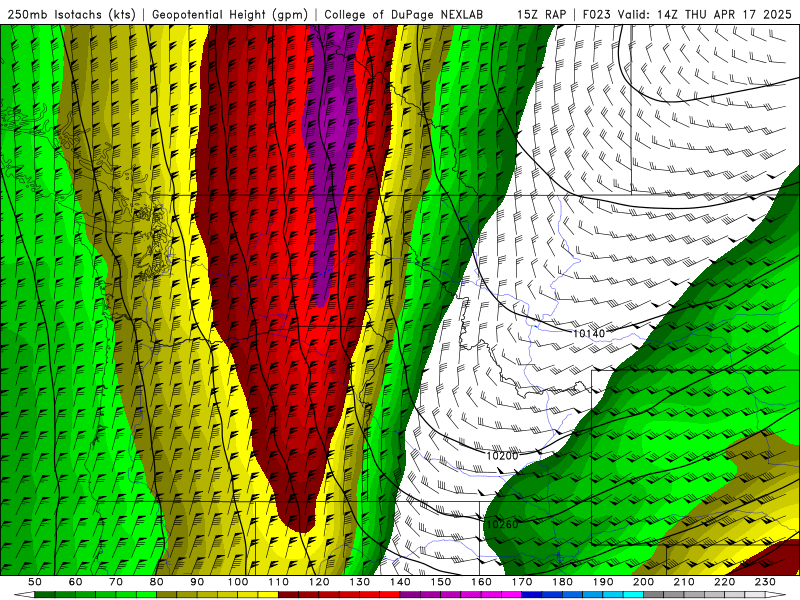800x600 pixels.
Task: Click the 'College of DuPage NEXLAB' label
Action: [404, 14]
